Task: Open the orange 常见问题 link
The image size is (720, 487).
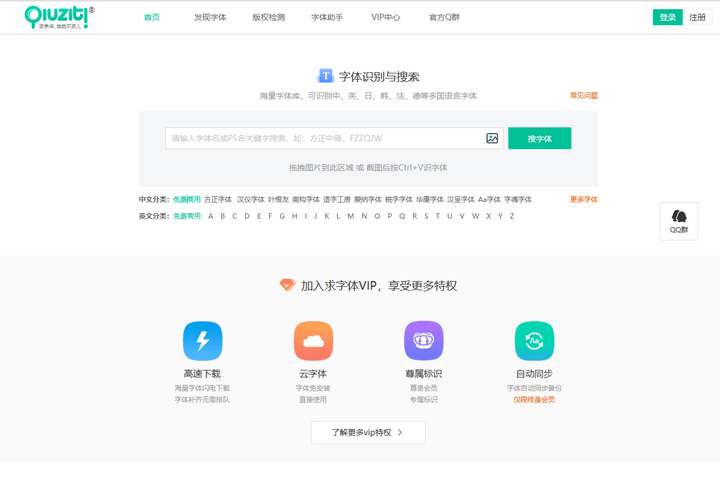Action: 584,95
